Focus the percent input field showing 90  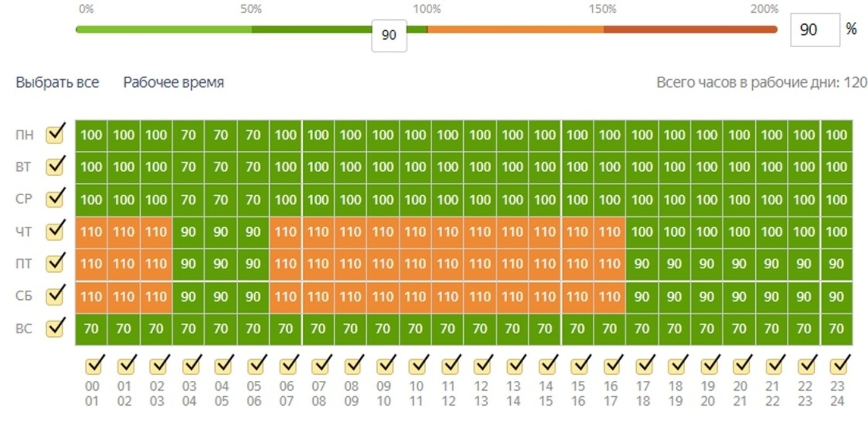point(815,29)
